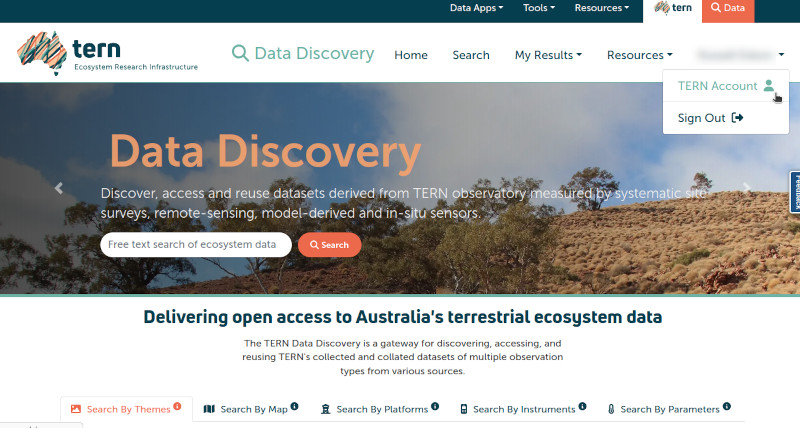Collapse the blurred user account dropdown
The height and width of the screenshot is (428, 800).
coord(740,55)
